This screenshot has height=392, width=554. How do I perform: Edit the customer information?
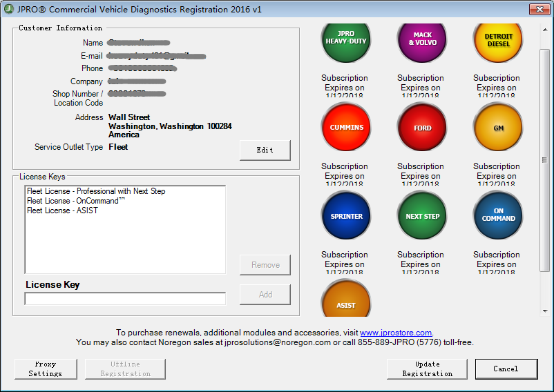(x=265, y=150)
